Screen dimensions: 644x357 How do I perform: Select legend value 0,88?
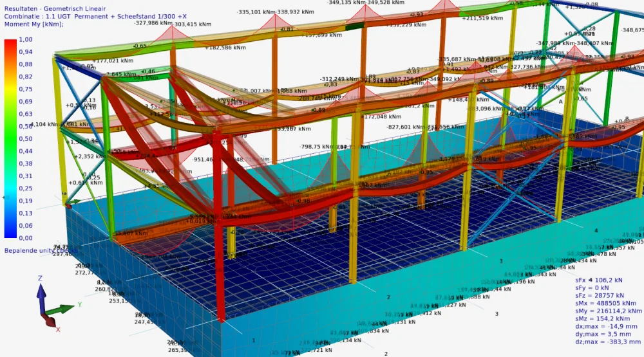[x=26, y=64]
